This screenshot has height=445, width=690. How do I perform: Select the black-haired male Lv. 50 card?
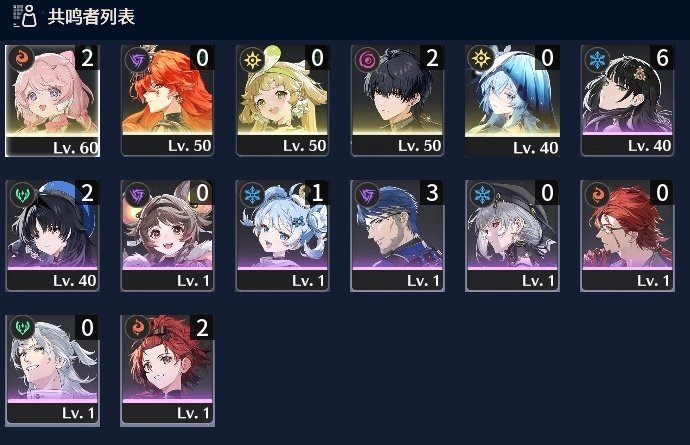point(397,101)
